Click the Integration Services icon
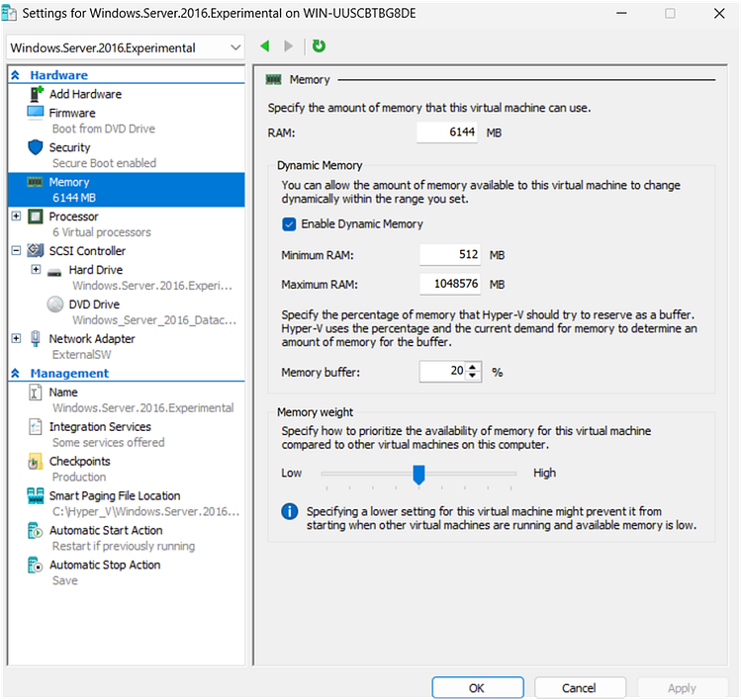Image resolution: width=742 pixels, height=700 pixels. 35,426
